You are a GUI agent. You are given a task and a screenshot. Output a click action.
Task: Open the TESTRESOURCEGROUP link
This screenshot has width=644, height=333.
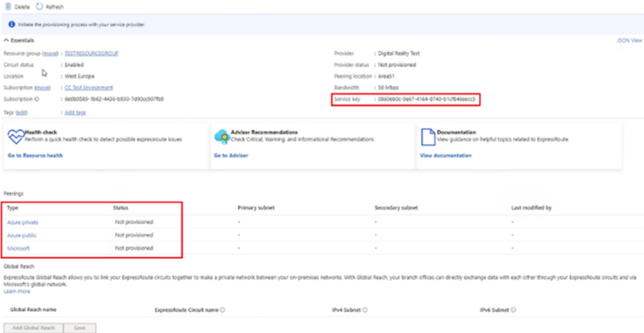(x=92, y=53)
